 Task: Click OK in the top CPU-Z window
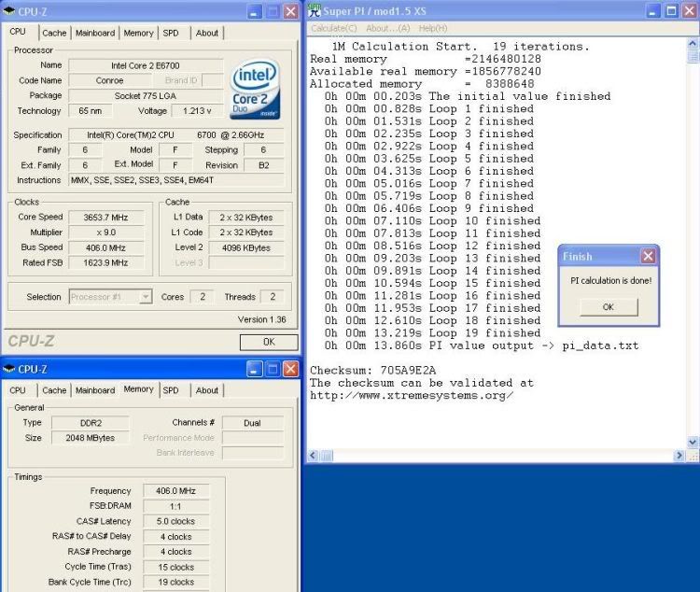coord(269,343)
